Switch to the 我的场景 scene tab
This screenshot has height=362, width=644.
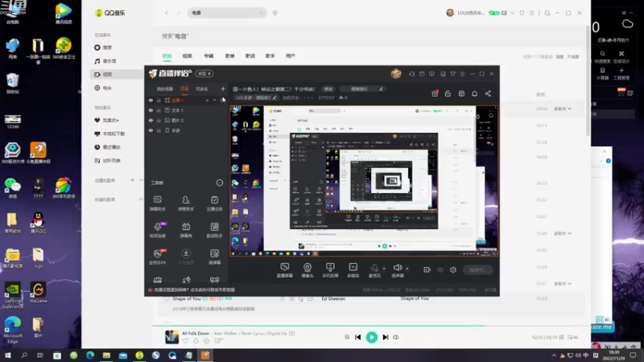(x=165, y=89)
